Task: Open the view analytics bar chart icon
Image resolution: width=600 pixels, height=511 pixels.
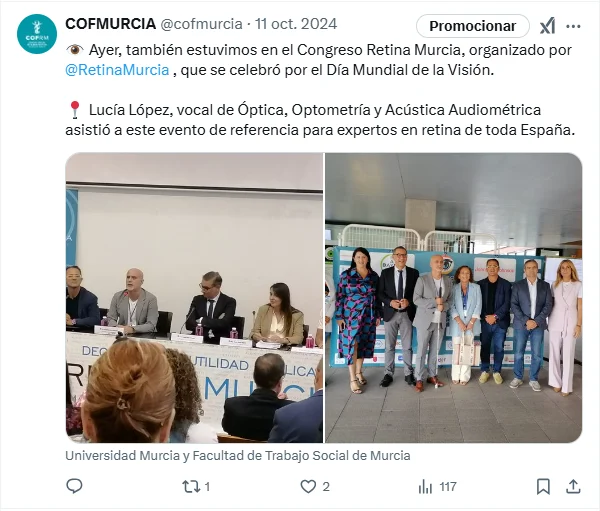Action: coord(425,487)
